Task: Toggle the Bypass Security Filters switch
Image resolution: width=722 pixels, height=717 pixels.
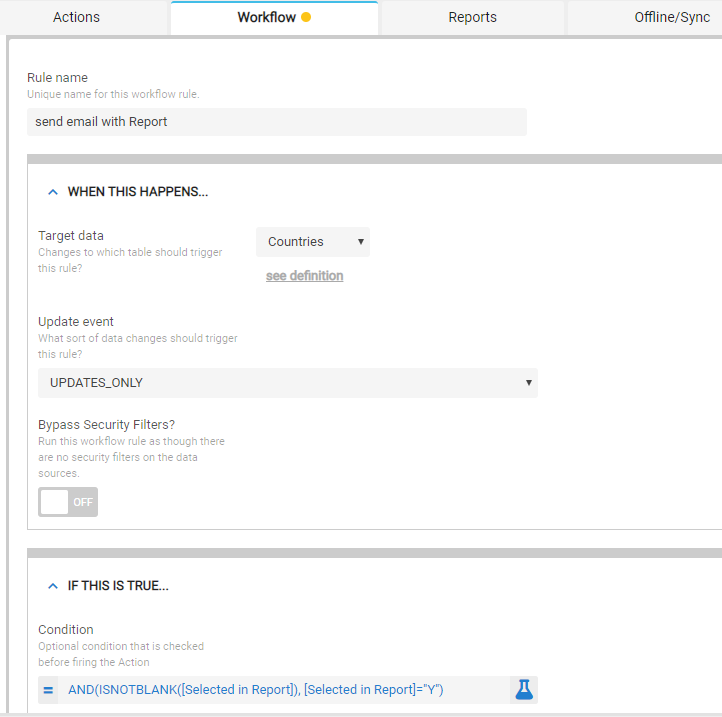Action: [x=68, y=502]
